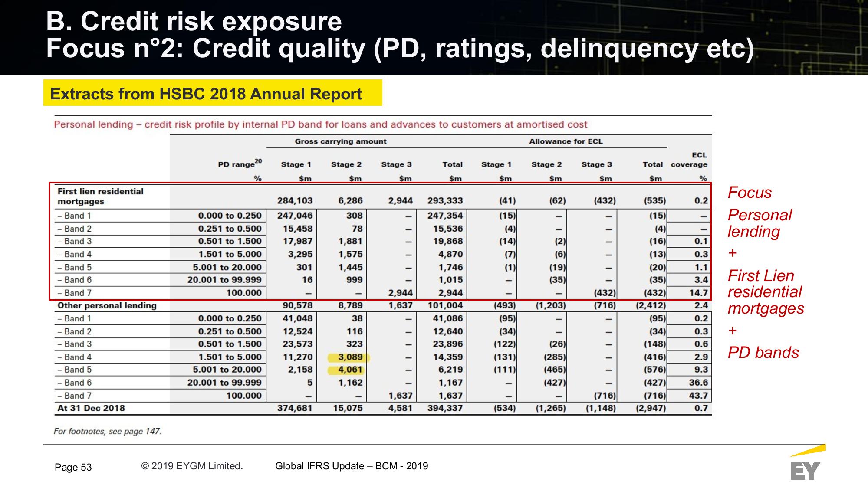The height and width of the screenshot is (488, 868).
Task: Click the 999 Stage 2 value in Band 6
Action: (355, 280)
